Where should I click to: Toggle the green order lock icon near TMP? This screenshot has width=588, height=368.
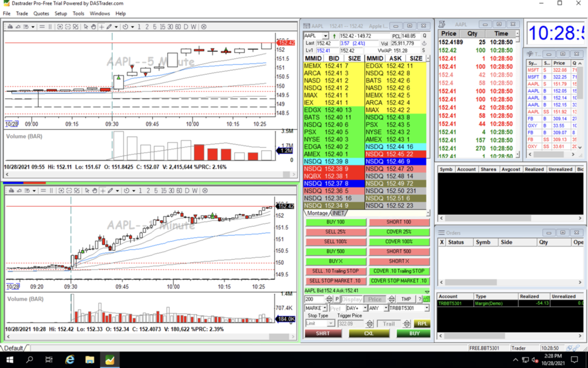426,299
